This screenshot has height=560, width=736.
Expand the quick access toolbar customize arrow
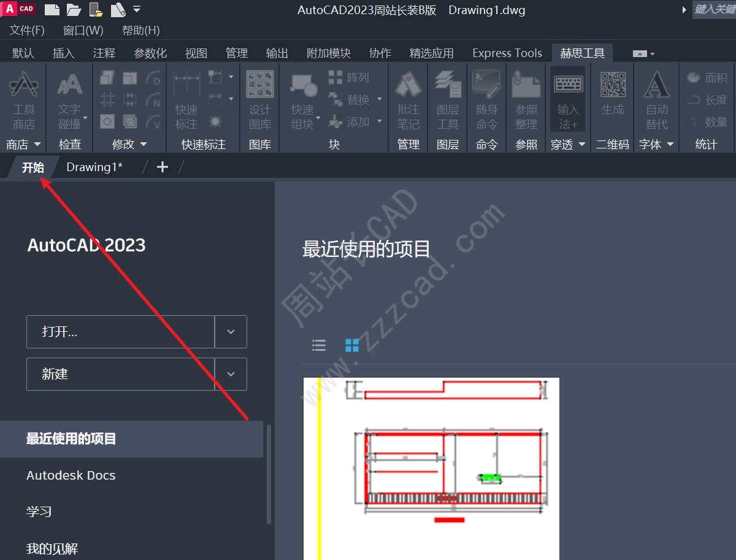point(137,9)
